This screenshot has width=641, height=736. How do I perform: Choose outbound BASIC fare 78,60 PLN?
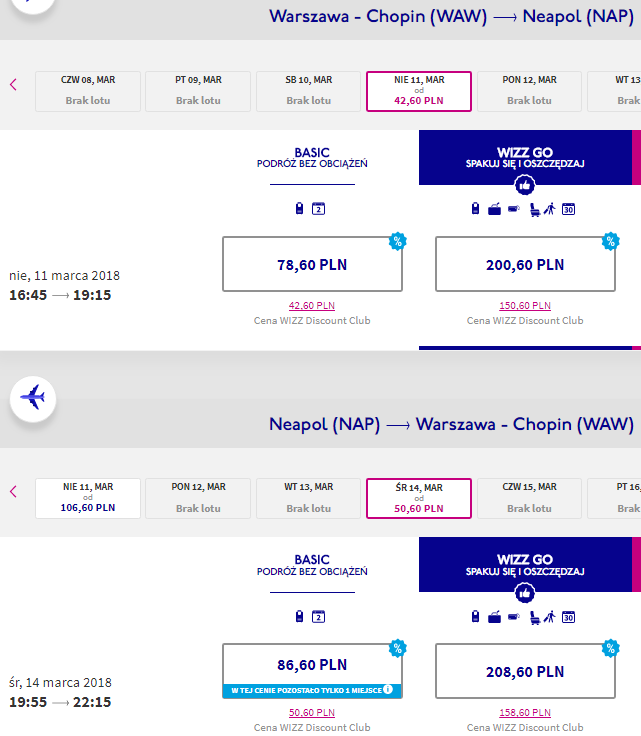(x=312, y=264)
